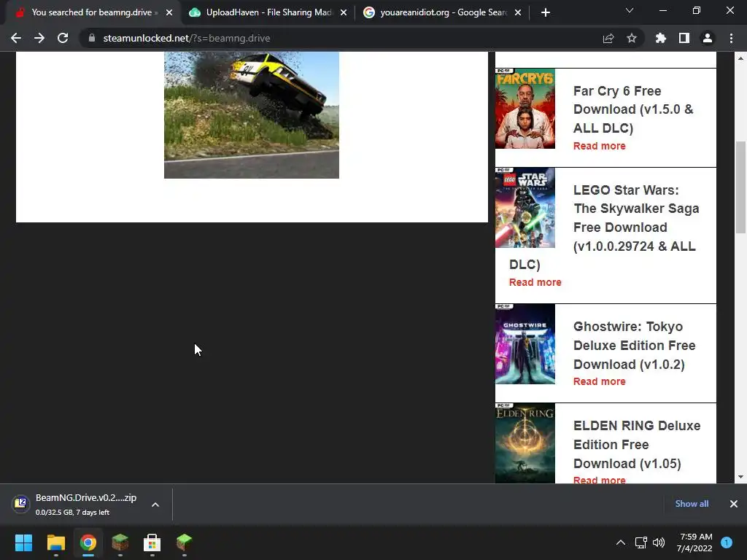
Task: Toggle the browser side panel
Action: [x=684, y=38]
